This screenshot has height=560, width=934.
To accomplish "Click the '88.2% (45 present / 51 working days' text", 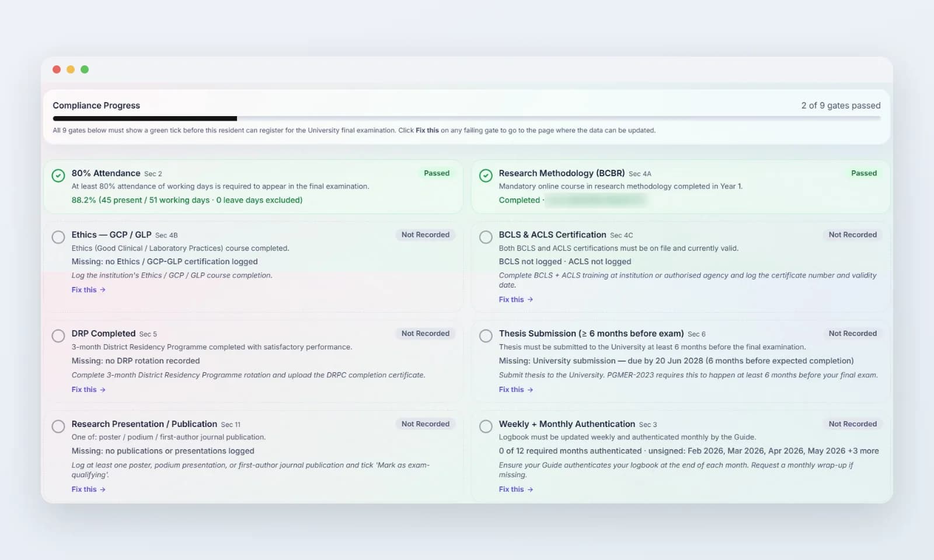I will click(x=141, y=200).
